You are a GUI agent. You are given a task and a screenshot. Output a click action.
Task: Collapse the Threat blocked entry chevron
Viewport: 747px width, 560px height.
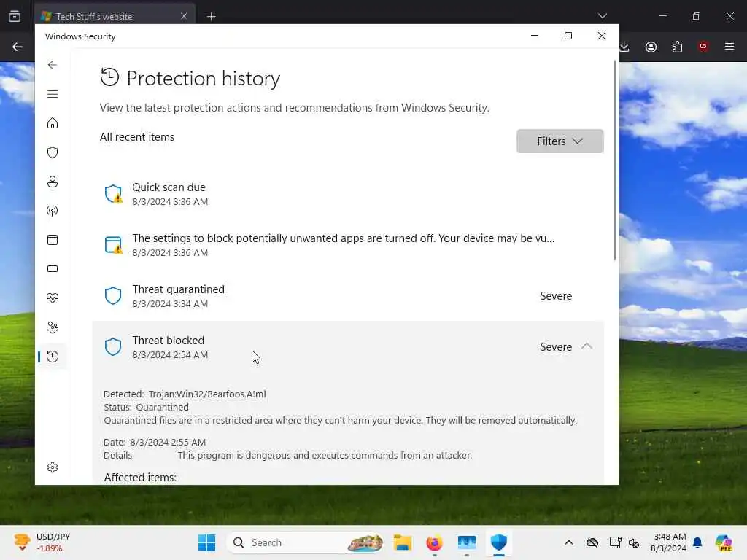point(587,346)
